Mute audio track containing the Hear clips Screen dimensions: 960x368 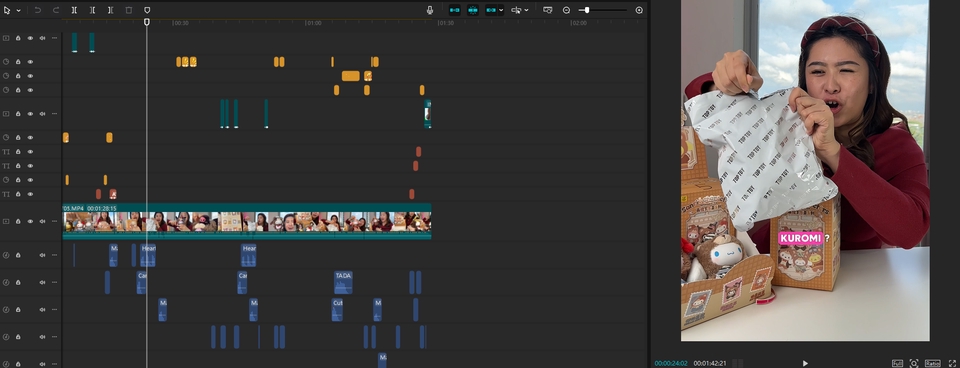click(42, 255)
